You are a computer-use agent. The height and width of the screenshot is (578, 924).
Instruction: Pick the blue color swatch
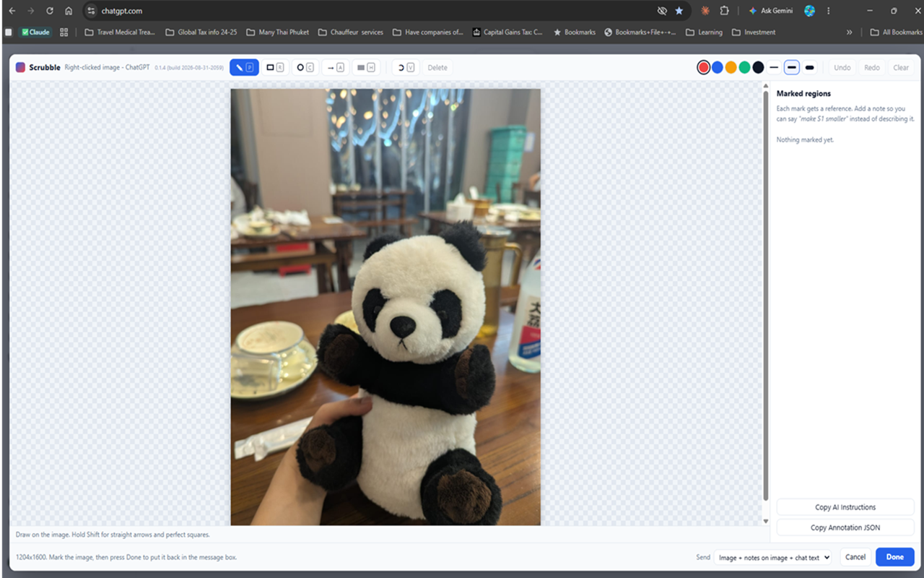(x=718, y=67)
